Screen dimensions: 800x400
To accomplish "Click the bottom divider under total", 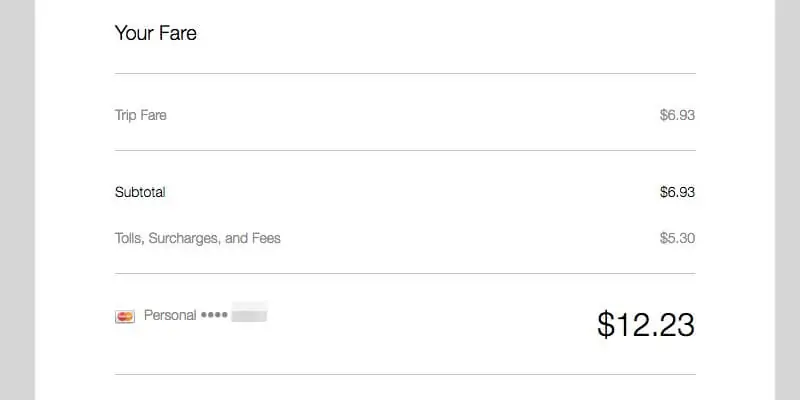I will tap(405, 374).
